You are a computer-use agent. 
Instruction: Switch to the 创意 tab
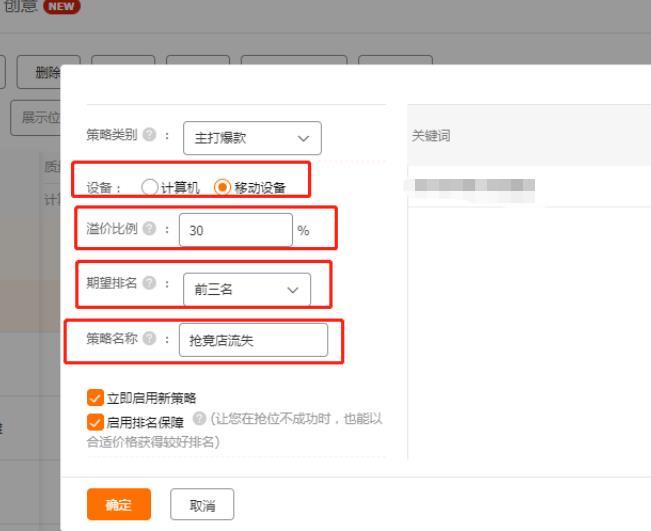tap(20, 7)
